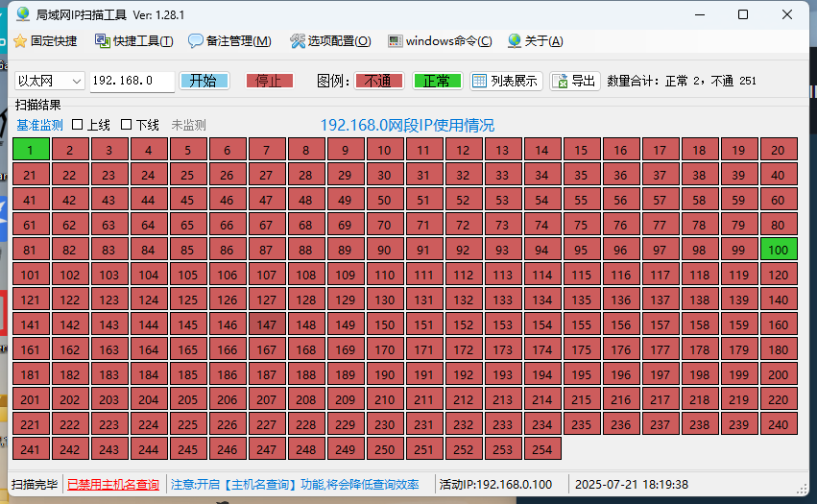Open the 关于(A) menu
The height and width of the screenshot is (504, 817).
pos(535,41)
